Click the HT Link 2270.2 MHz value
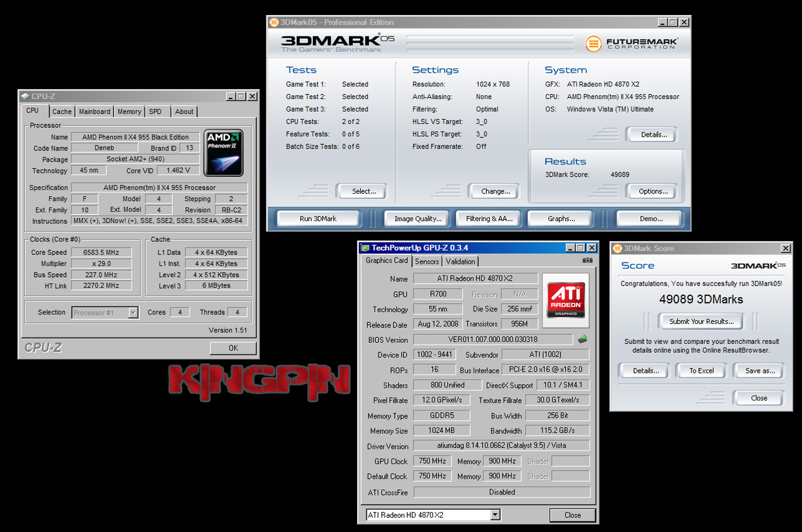Viewport: 802px width, 532px height. pyautogui.click(x=100, y=286)
